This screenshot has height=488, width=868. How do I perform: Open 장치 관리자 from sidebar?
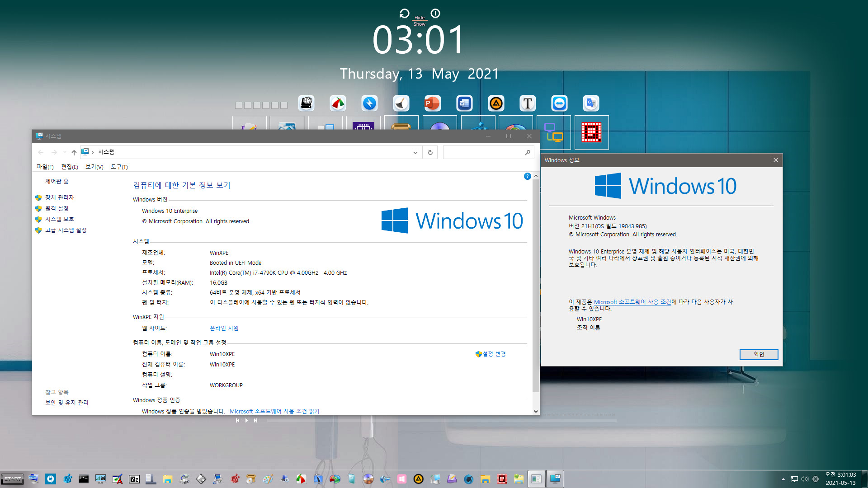pyautogui.click(x=59, y=197)
